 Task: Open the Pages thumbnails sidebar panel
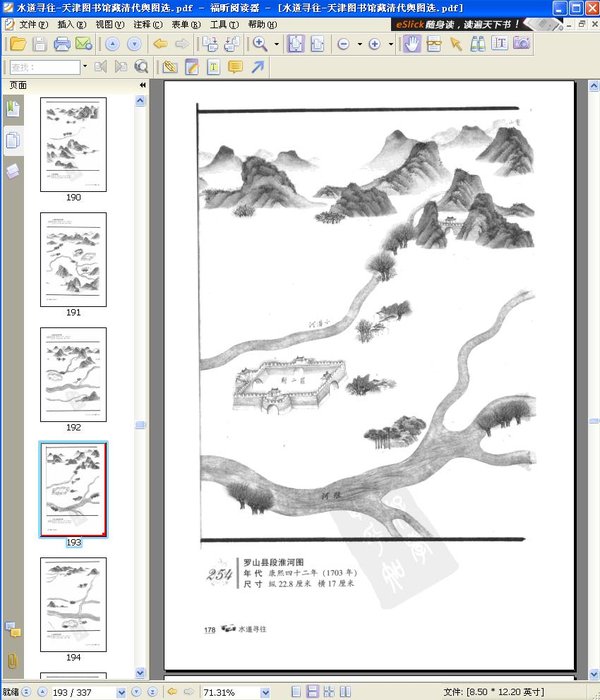13,141
